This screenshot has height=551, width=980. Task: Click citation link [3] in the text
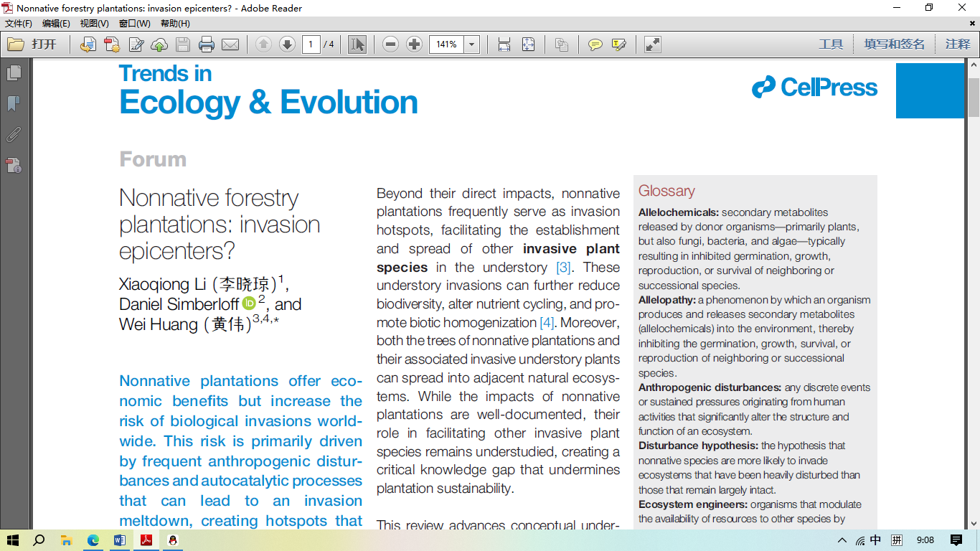pyautogui.click(x=564, y=268)
